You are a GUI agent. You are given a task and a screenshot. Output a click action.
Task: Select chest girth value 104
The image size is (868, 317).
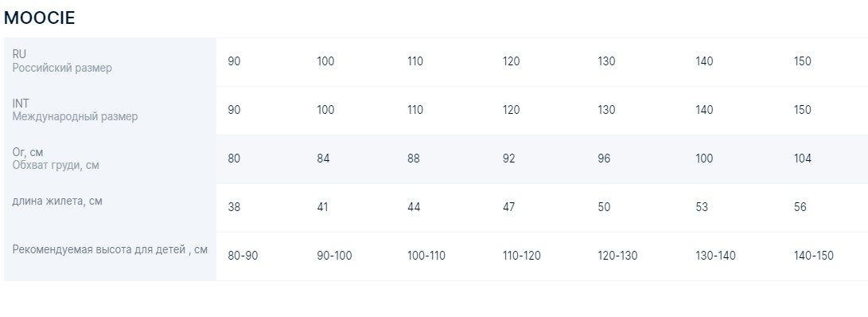802,158
